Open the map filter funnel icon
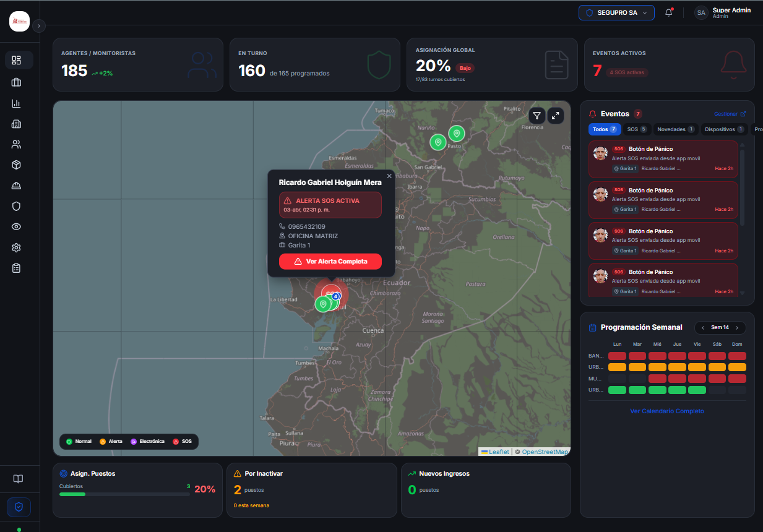This screenshot has height=532, width=763. pos(537,116)
